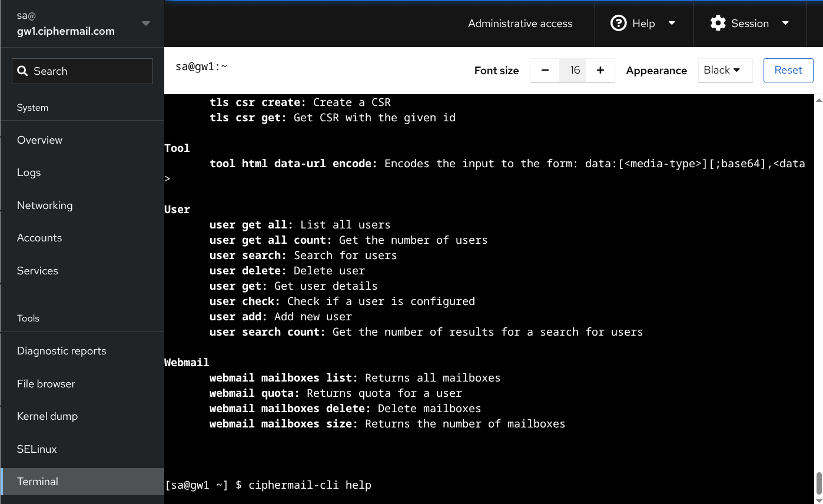Image resolution: width=823 pixels, height=504 pixels.
Task: Open the File browser tool
Action: (46, 384)
